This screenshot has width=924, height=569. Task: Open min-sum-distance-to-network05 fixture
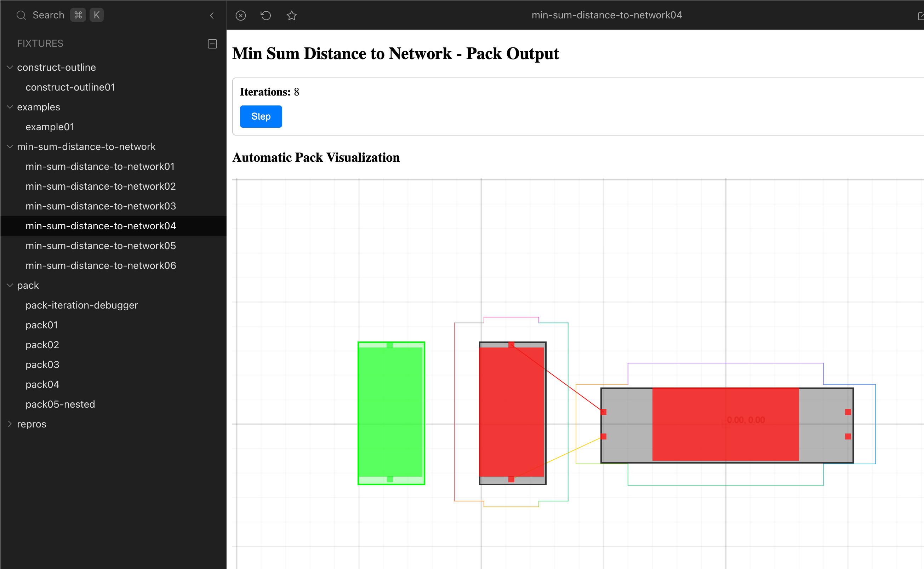tap(101, 246)
